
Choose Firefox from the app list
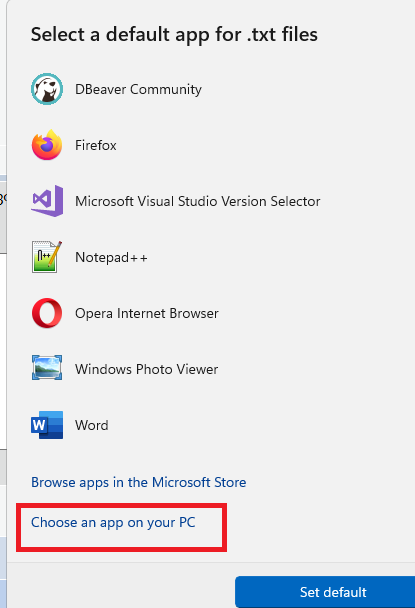pyautogui.click(x=95, y=145)
